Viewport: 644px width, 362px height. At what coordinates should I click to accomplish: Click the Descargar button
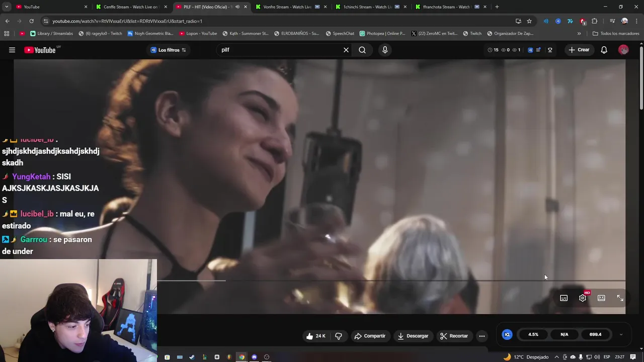click(413, 336)
